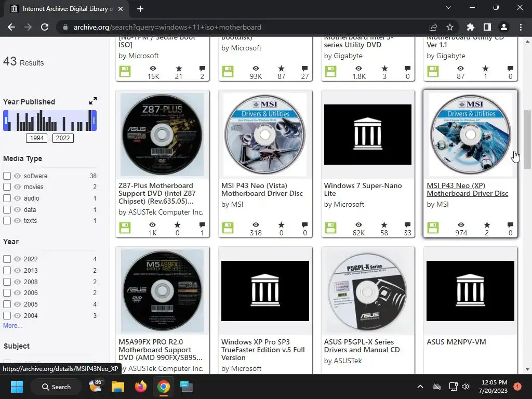Open the Chrome profile avatar
532x399 pixels.
tap(504, 27)
